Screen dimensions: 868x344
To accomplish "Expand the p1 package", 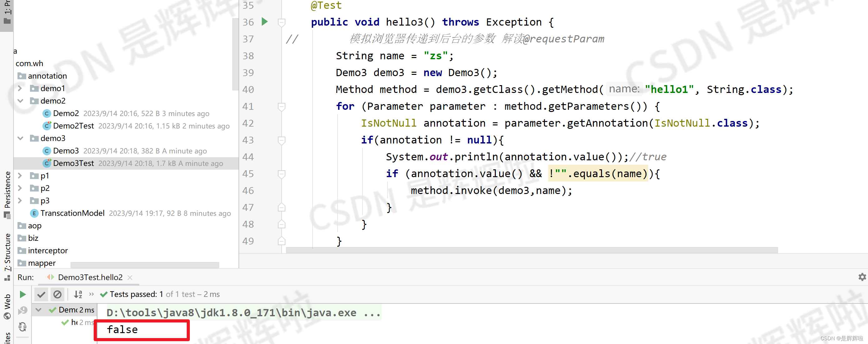I will 20,175.
